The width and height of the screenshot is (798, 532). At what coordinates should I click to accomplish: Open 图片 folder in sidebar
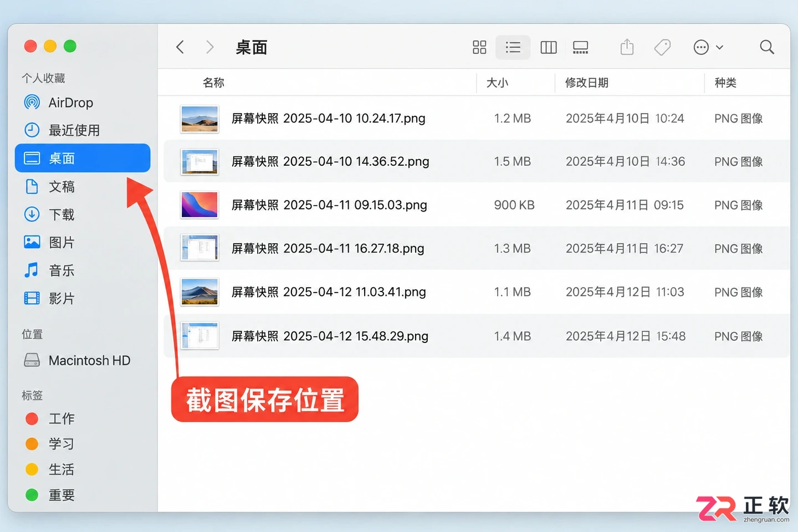pyautogui.click(x=83, y=242)
